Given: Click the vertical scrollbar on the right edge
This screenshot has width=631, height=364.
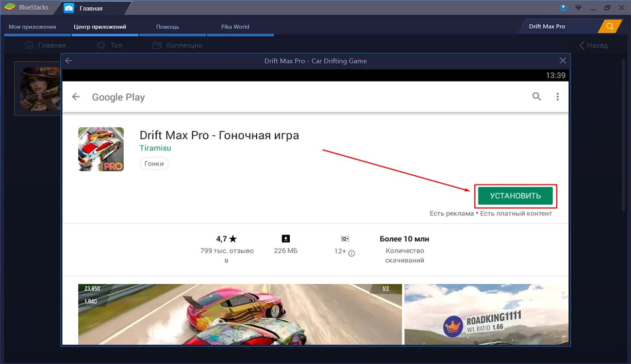Looking at the screenshot, I should [x=624, y=135].
